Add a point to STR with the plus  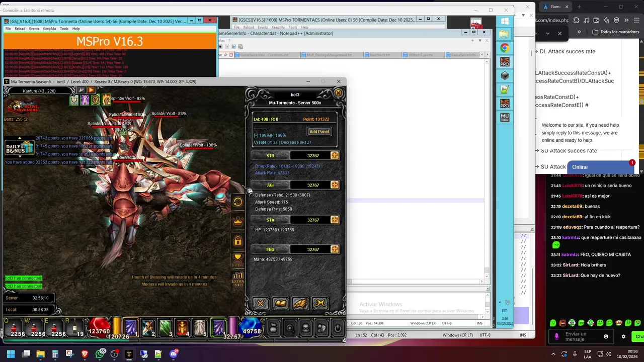tap(335, 156)
